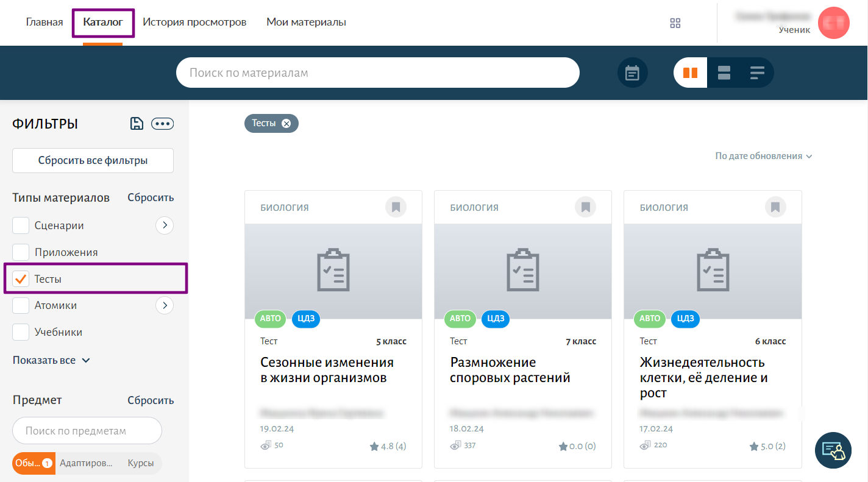Expand Сценарии subtypes arrow
868x482 pixels.
165,225
